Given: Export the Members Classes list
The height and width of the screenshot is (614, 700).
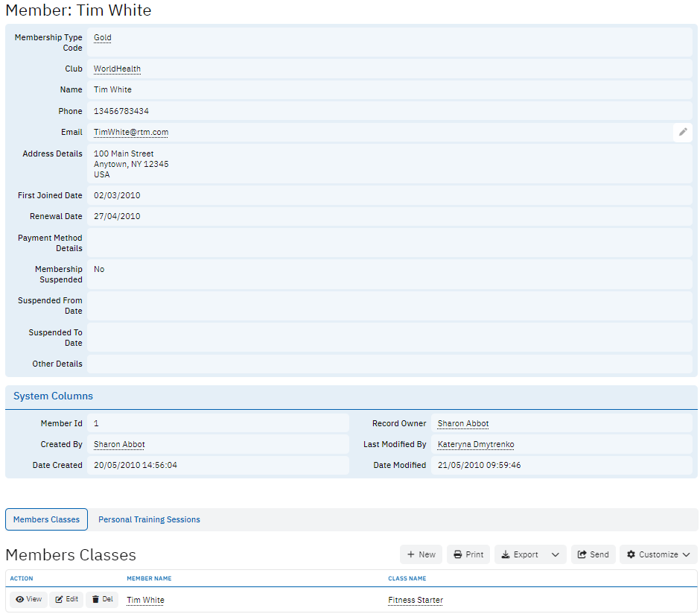Looking at the screenshot, I should [519, 554].
